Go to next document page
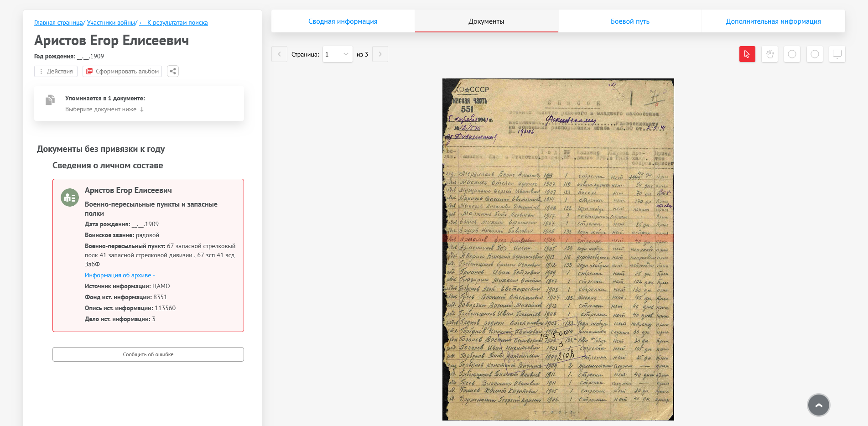This screenshot has width=868, height=426. 380,54
